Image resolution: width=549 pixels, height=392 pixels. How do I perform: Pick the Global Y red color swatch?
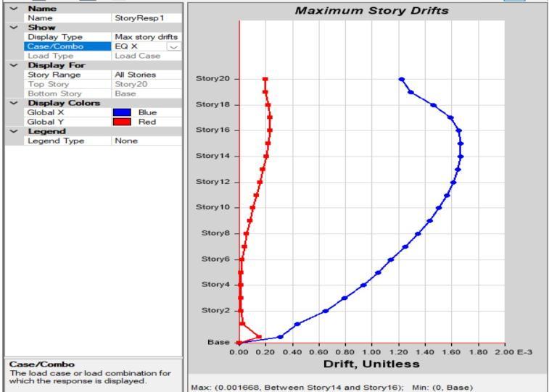(x=122, y=122)
